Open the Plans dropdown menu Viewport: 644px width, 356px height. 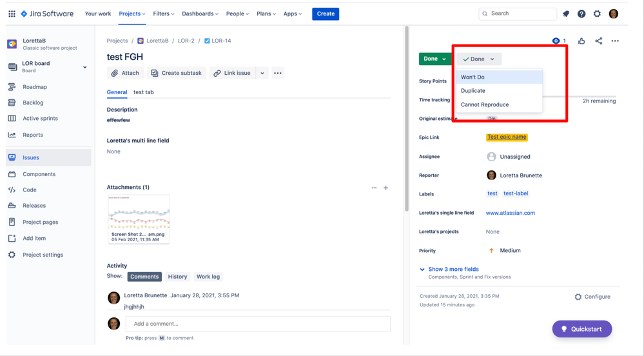266,14
